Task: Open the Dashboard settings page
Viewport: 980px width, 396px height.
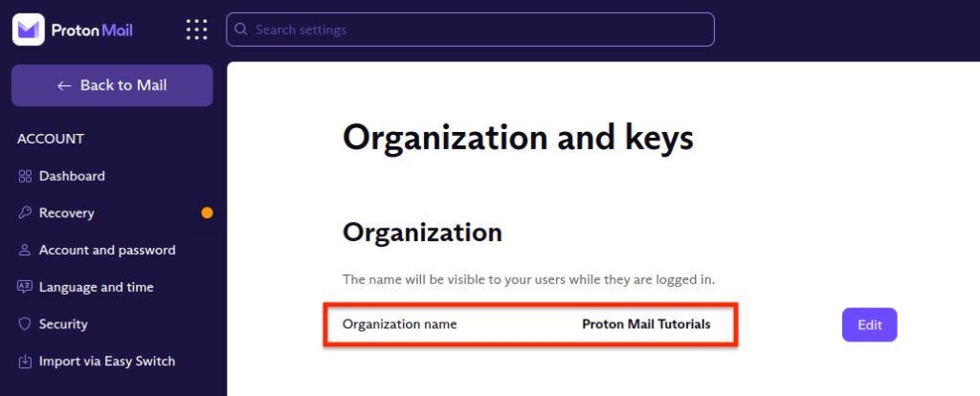Action: click(x=72, y=176)
